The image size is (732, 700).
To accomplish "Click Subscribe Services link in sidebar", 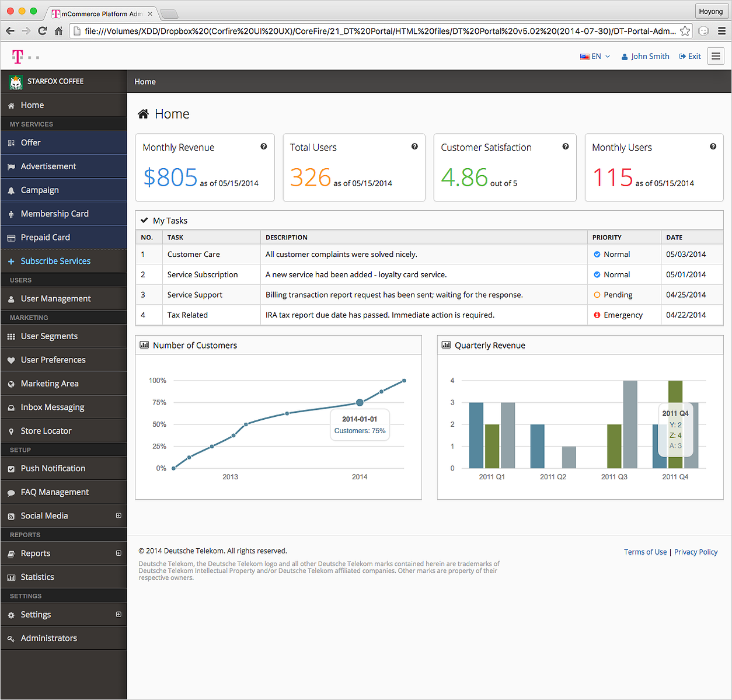I will click(x=64, y=261).
